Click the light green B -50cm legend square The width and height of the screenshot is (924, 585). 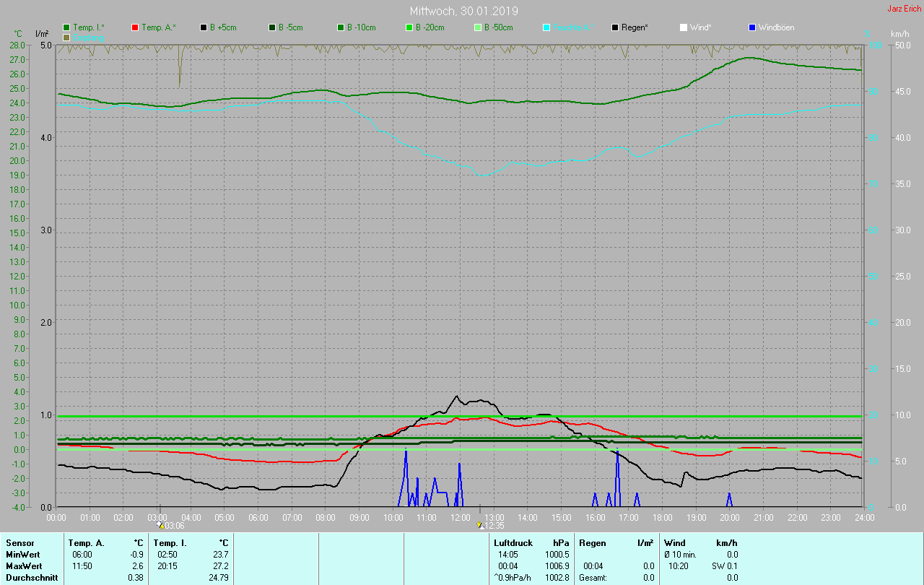click(477, 27)
